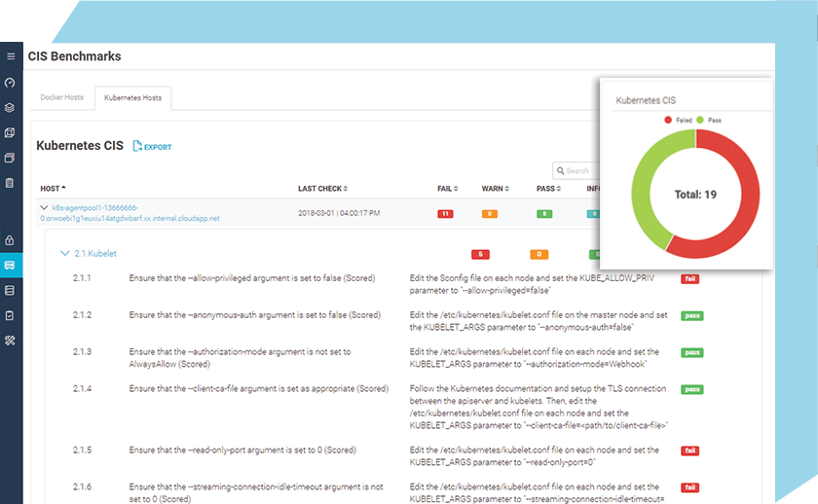The width and height of the screenshot is (818, 504).
Task: Toggle the Failed legend item in chart
Action: click(x=679, y=120)
